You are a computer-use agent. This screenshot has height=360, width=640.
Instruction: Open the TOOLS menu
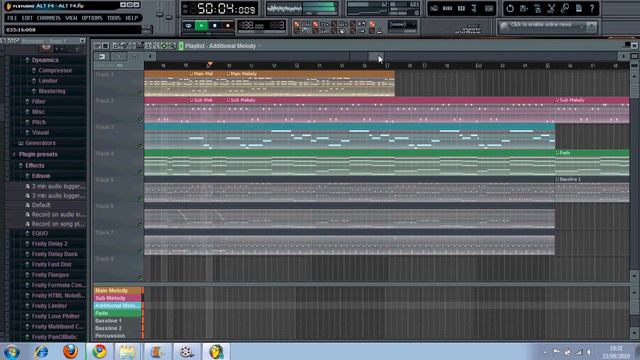tap(114, 18)
